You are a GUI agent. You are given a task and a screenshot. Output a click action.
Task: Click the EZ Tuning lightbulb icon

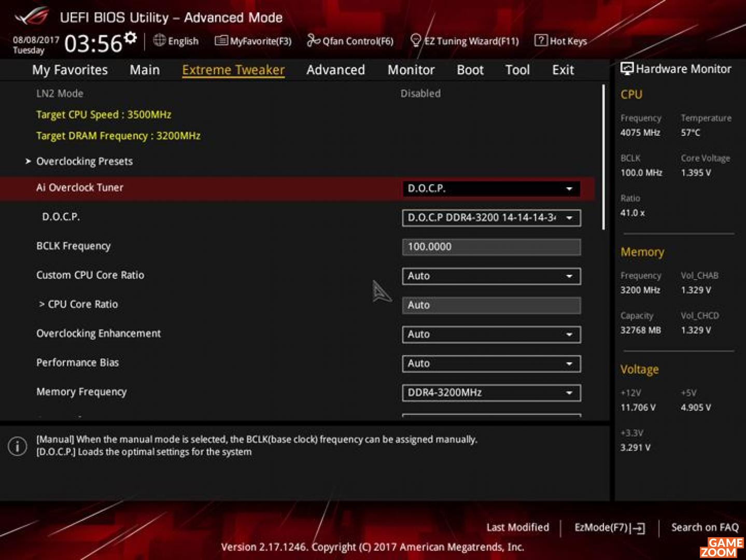click(x=415, y=40)
